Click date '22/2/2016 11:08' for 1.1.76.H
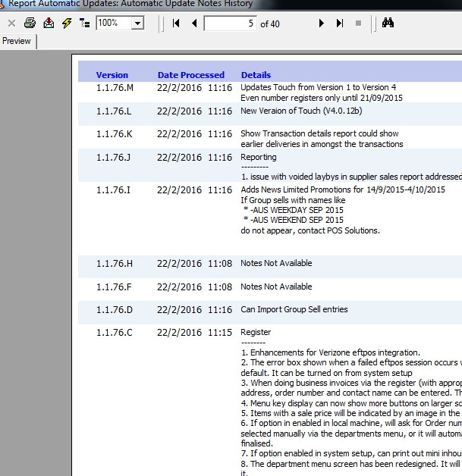Viewport: 462px width, 476px height. point(194,263)
